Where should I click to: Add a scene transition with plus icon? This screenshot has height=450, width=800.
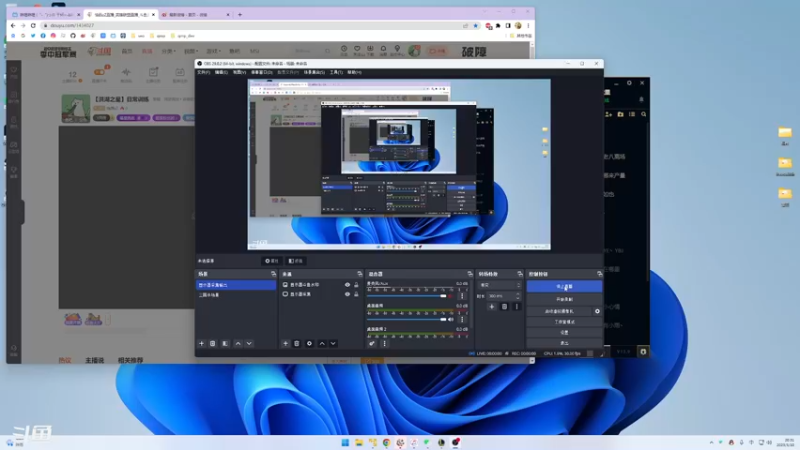491,307
